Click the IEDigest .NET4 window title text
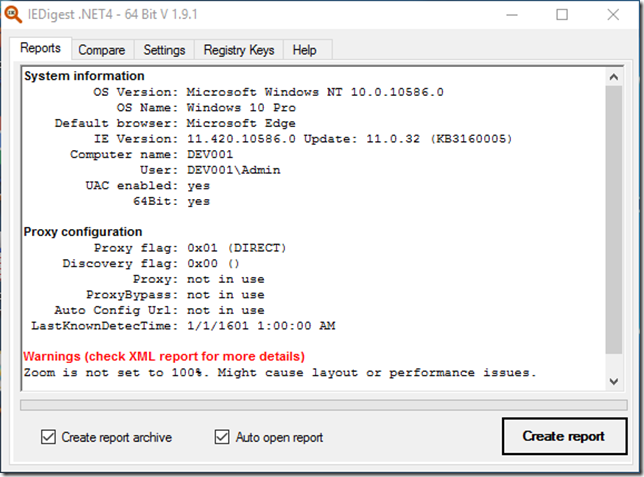 [113, 14]
